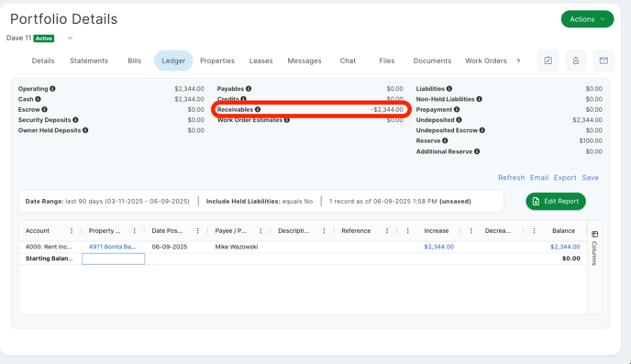The height and width of the screenshot is (364, 631).
Task: Click the empty Starting Balance property cell
Action: click(113, 259)
